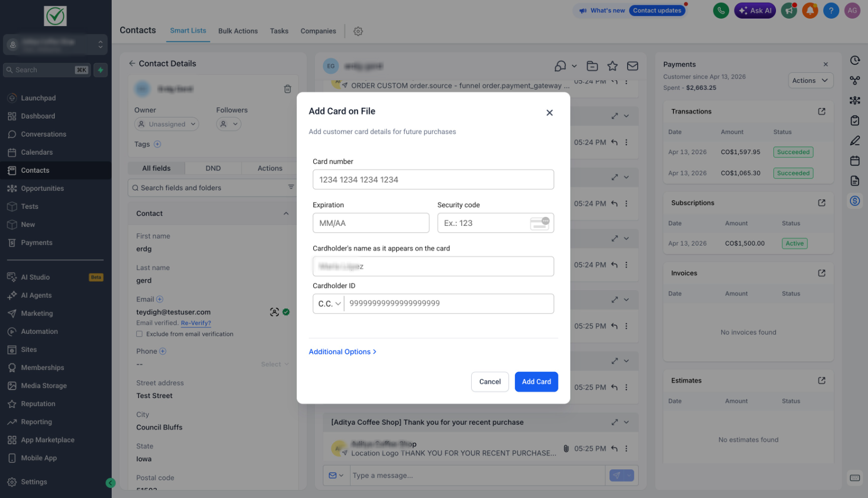The width and height of the screenshot is (868, 498).
Task: Open Settings in the sidebar
Action: point(34,482)
